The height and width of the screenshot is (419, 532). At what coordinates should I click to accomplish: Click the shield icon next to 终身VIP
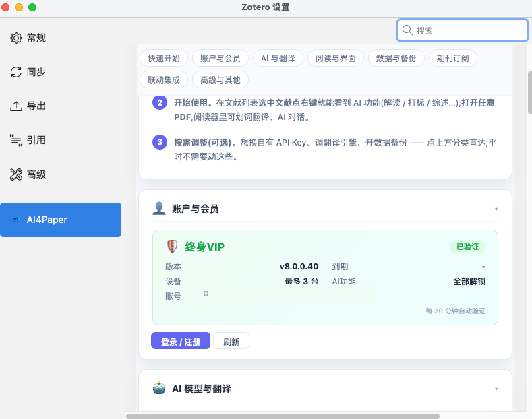173,247
